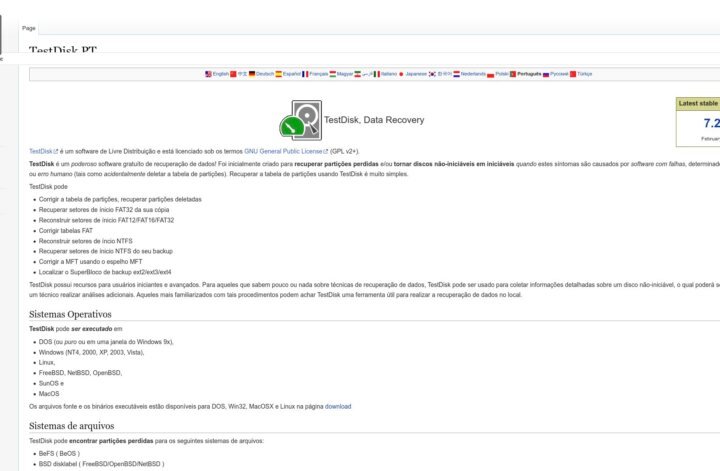Click the Dutch flag icon
The width and height of the screenshot is (720, 471).
click(x=456, y=74)
